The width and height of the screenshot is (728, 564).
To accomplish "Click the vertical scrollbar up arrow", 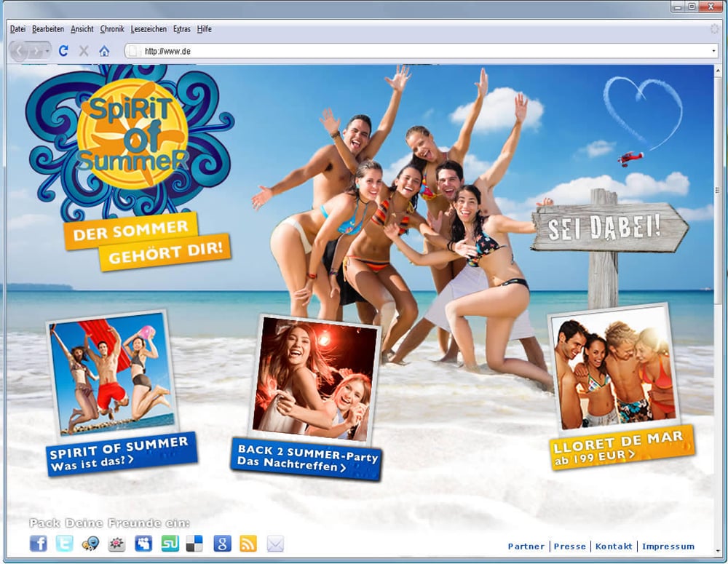I will 718,71.
